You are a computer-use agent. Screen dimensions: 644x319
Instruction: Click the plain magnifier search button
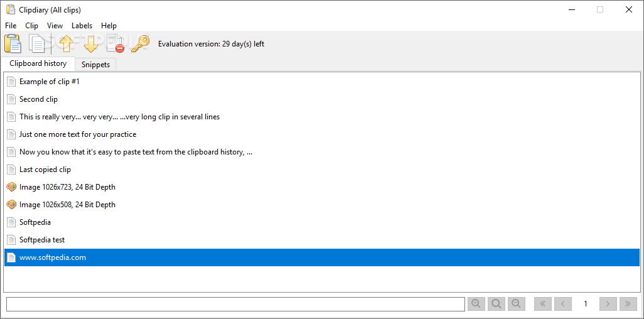click(496, 304)
